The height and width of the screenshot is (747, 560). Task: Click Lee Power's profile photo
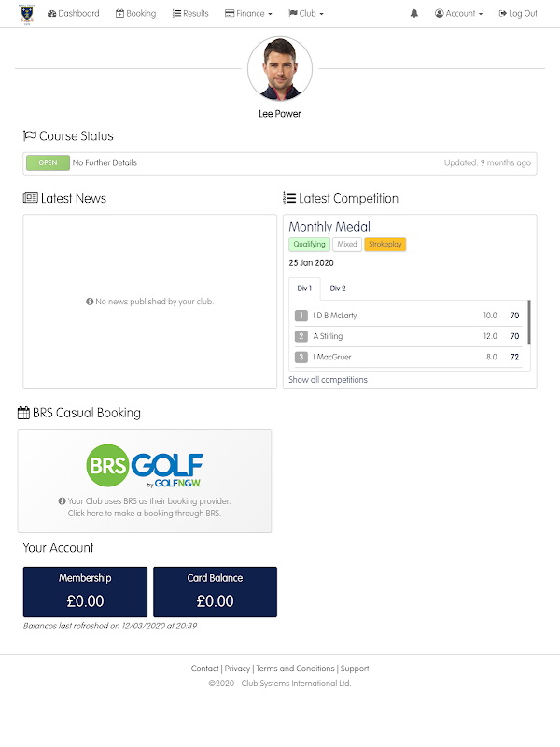click(x=280, y=69)
